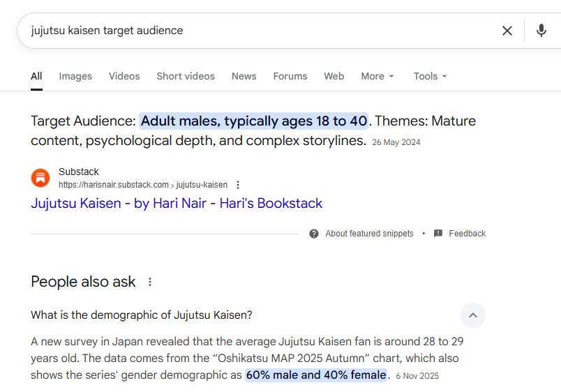Click the '6 Nov 2025' answer date
The width and height of the screenshot is (561, 392).
tap(417, 376)
